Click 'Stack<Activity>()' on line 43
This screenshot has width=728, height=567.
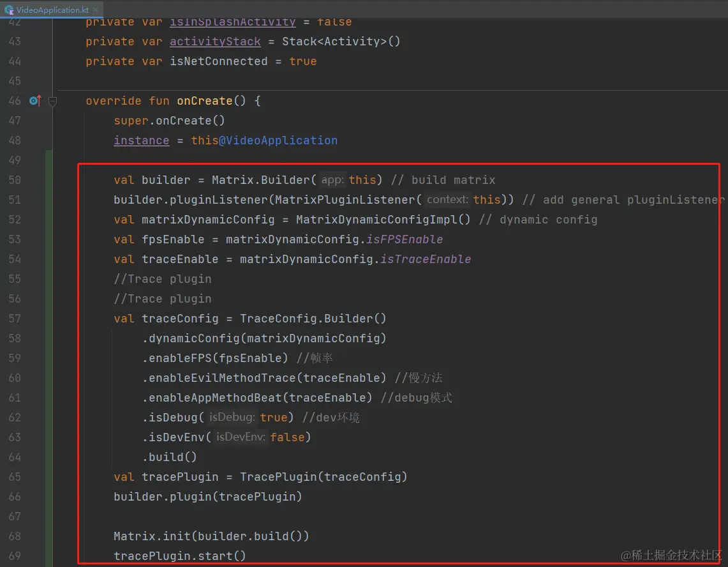coord(341,42)
